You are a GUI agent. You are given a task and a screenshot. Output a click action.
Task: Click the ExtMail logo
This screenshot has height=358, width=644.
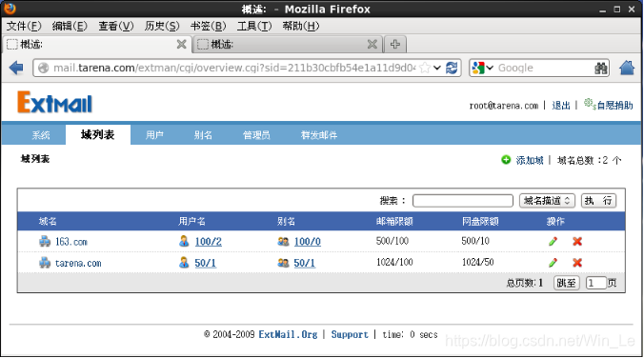[54, 102]
